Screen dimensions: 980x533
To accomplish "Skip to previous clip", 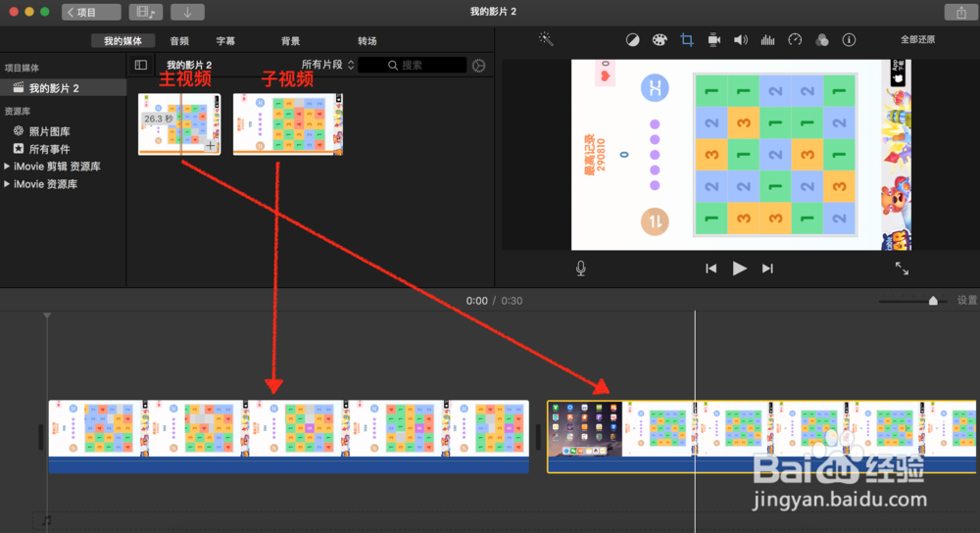I will coord(710,268).
